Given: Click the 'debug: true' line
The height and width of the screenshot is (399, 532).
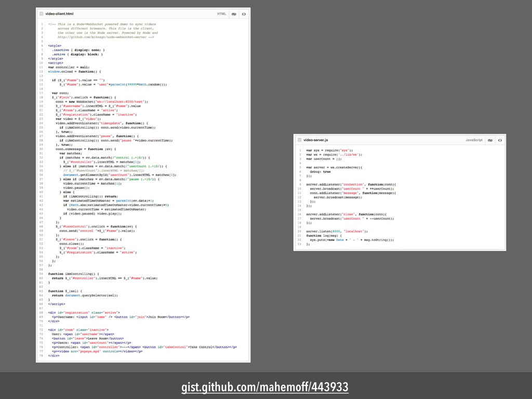Looking at the screenshot, I should pos(320,171).
